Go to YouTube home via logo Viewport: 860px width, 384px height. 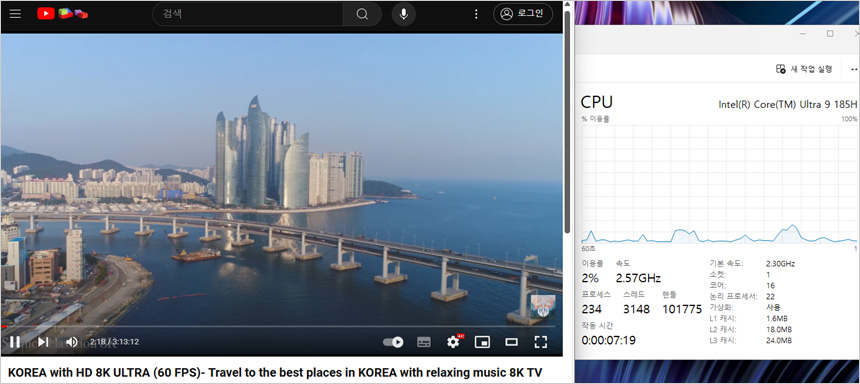[x=63, y=14]
